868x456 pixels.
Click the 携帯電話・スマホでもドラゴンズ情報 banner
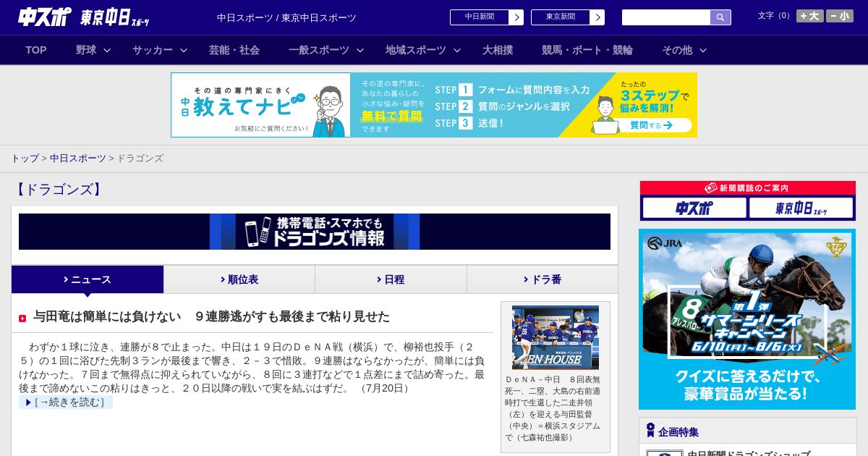click(315, 232)
